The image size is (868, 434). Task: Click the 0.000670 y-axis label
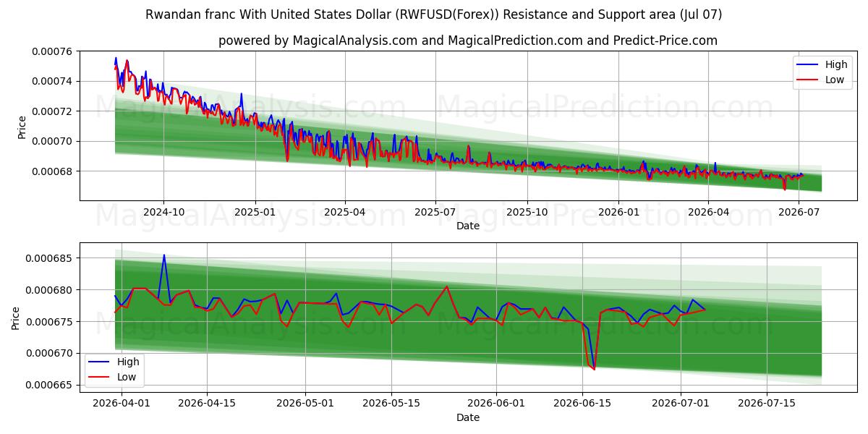coord(48,353)
